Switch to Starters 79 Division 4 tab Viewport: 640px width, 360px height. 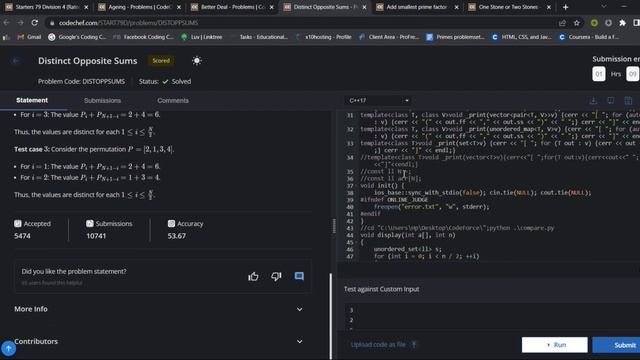[46, 7]
